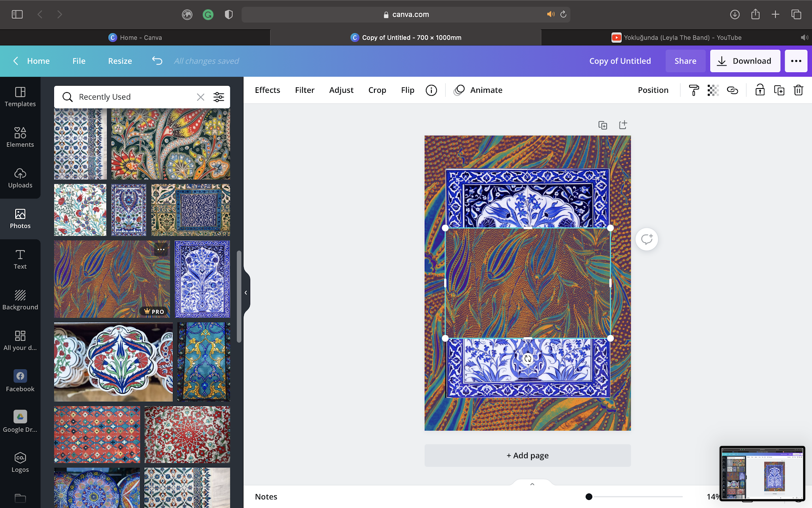Click the image info icon
Image resolution: width=812 pixels, height=508 pixels.
click(x=431, y=90)
